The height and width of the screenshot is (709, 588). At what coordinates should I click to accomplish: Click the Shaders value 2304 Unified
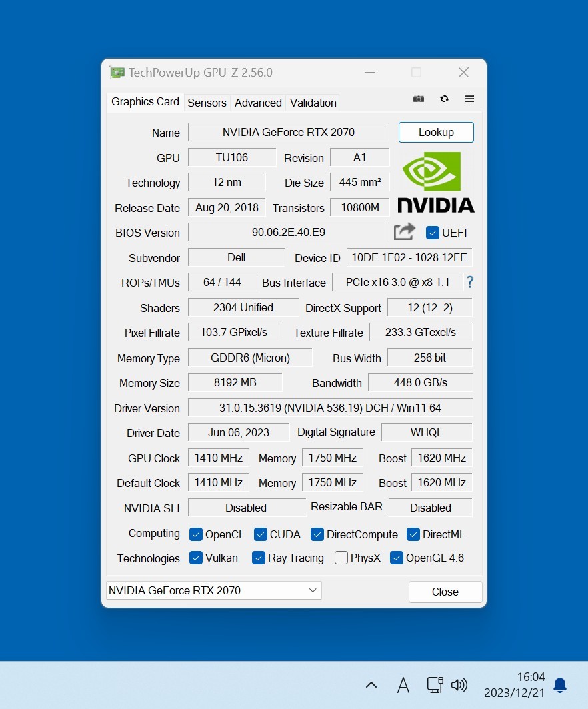[x=243, y=308]
